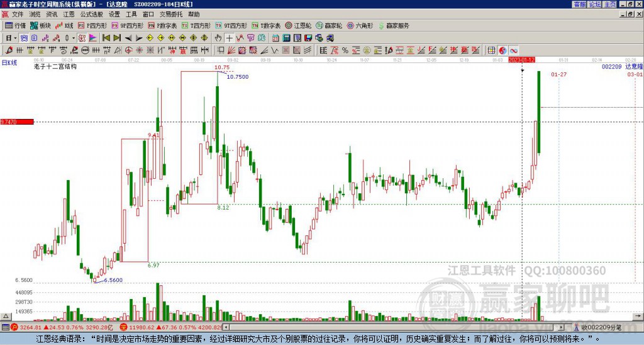Viewport: 644px width, 345px height.
Task: Click the percent symbol tool
Action: pyautogui.click(x=345, y=50)
